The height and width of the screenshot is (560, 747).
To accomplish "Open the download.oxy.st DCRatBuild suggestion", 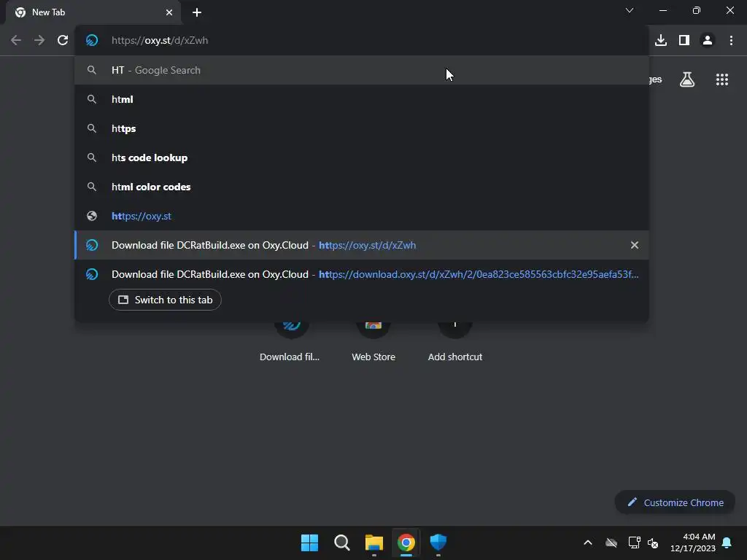I will coord(362,274).
